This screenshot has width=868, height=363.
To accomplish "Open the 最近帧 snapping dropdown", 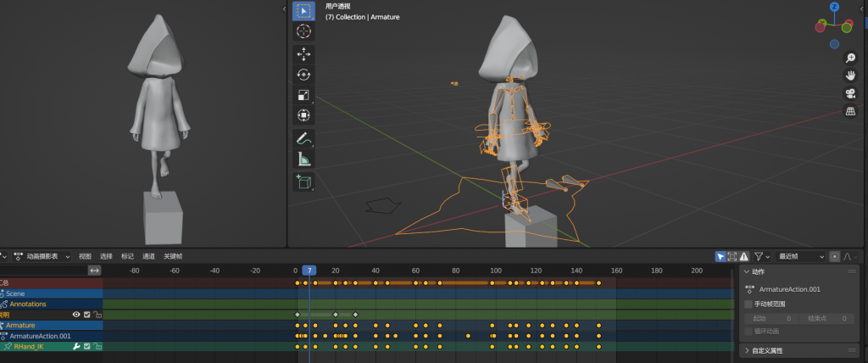I will (799, 257).
